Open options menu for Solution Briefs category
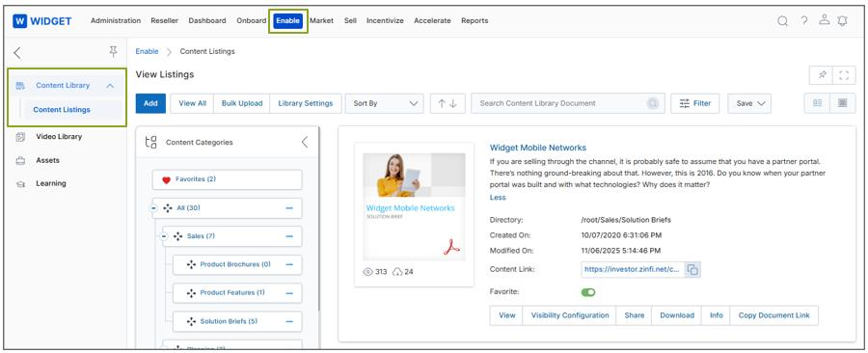 pyautogui.click(x=289, y=321)
